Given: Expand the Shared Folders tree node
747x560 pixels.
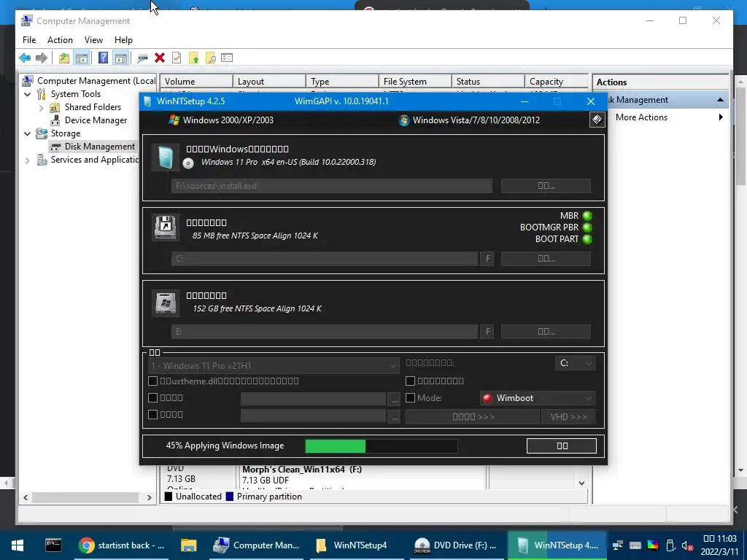Looking at the screenshot, I should click(x=42, y=108).
